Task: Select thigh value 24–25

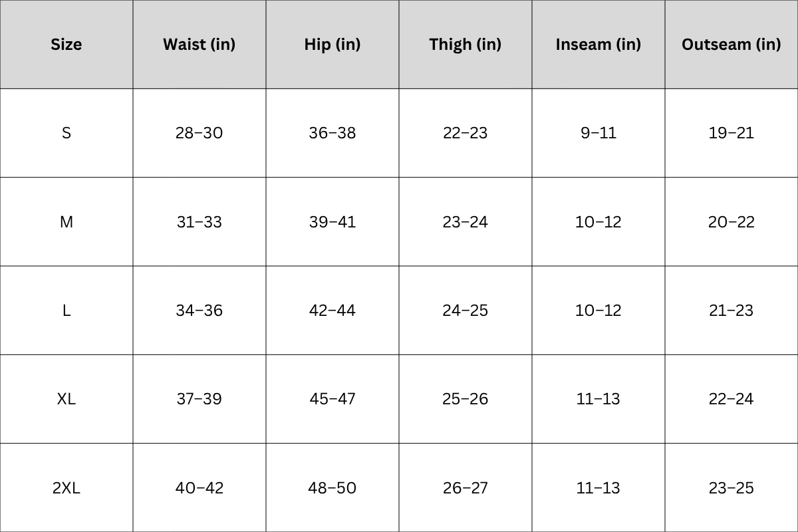Action: click(x=465, y=311)
